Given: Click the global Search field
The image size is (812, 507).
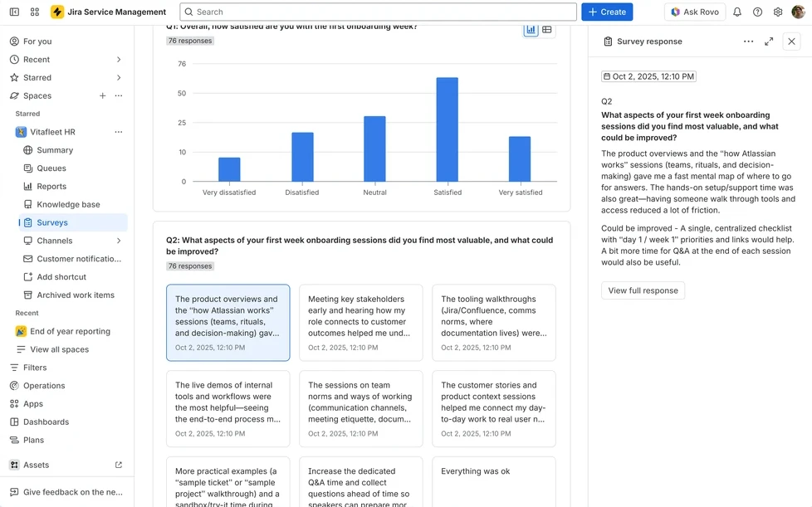Looking at the screenshot, I should point(378,11).
